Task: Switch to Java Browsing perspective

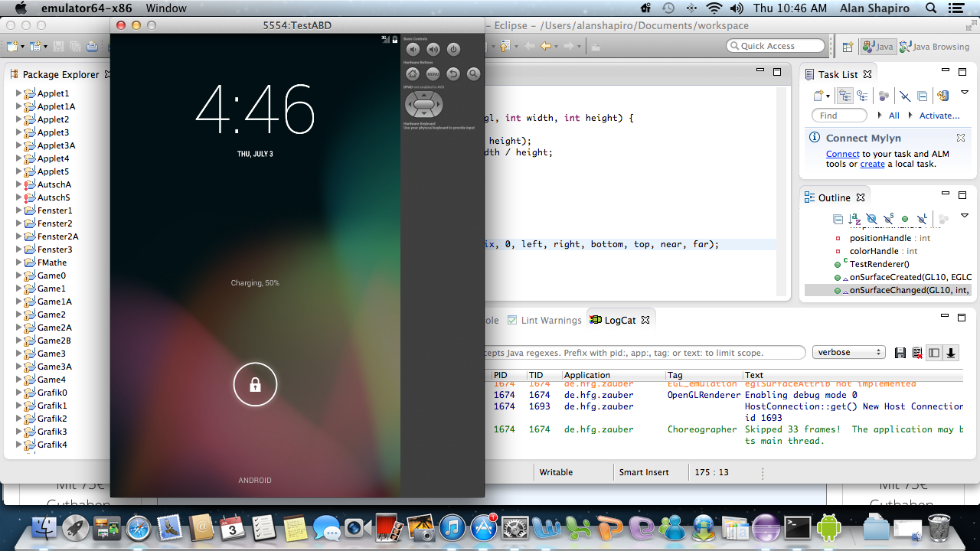Action: pyautogui.click(x=935, y=46)
